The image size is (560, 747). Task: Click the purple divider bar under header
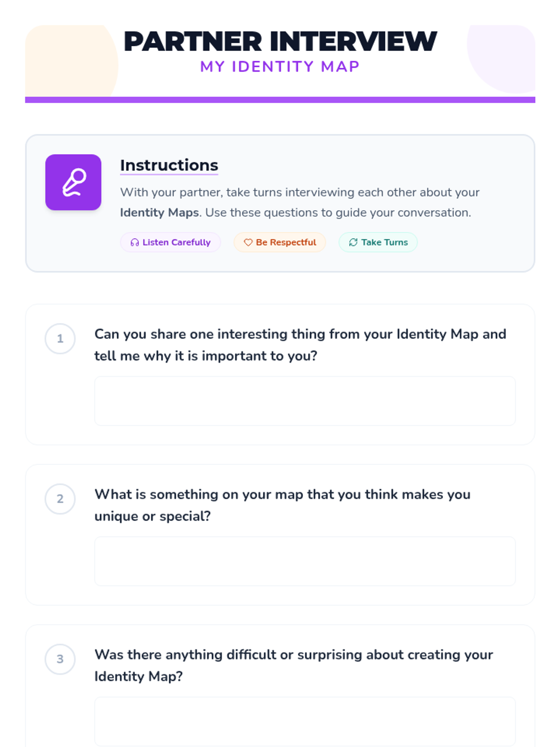pyautogui.click(x=280, y=99)
